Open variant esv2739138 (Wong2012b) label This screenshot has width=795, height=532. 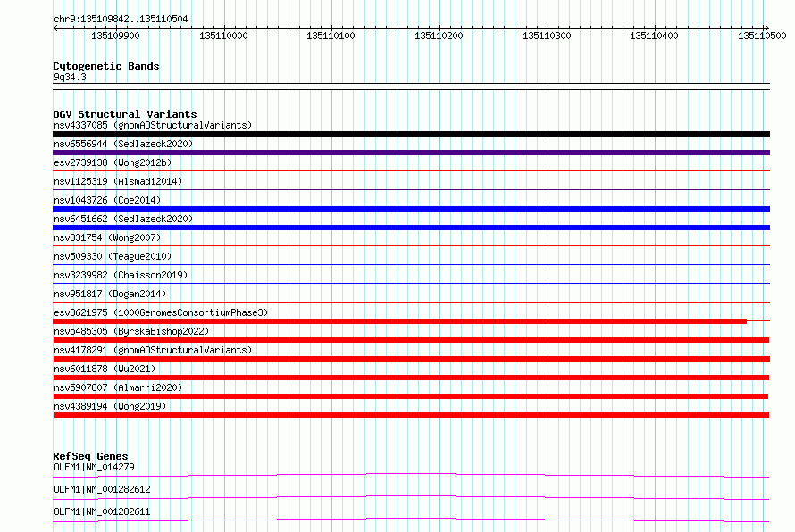[113, 162]
